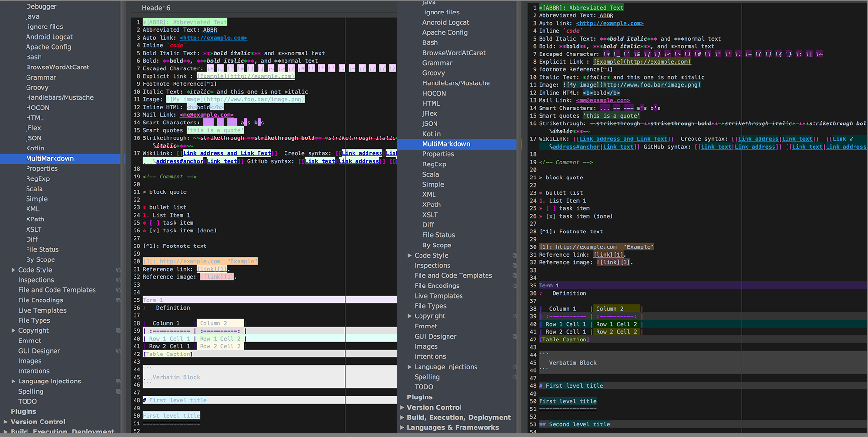Open File Types in right panel
Image resolution: width=868 pixels, height=437 pixels.
click(430, 306)
